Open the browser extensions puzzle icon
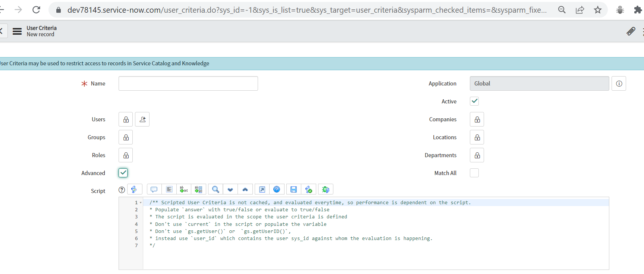The image size is (644, 274). click(x=638, y=10)
